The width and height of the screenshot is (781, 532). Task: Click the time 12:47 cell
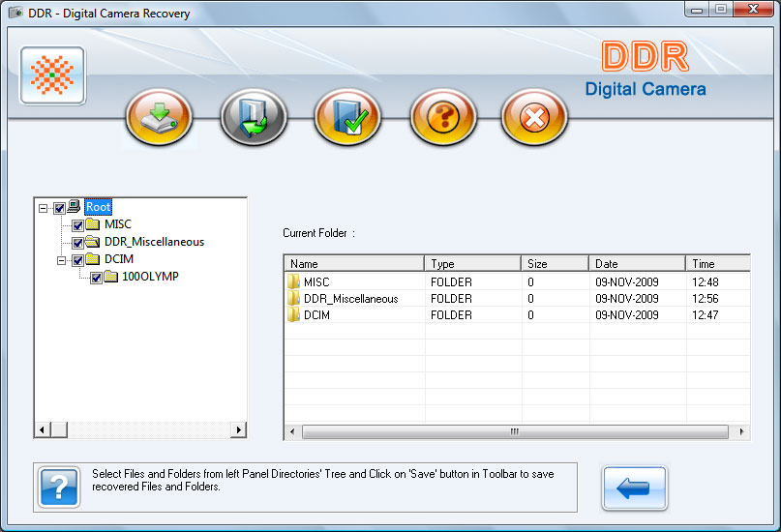706,315
